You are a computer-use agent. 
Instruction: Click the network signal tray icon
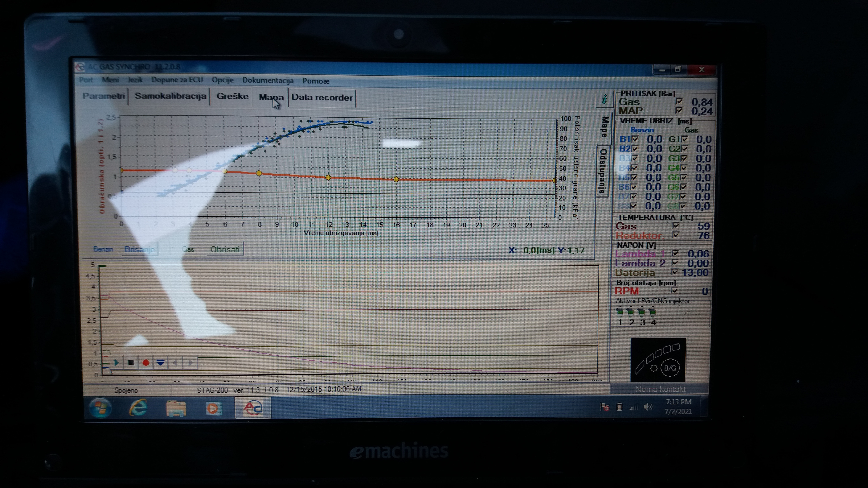[x=634, y=407]
